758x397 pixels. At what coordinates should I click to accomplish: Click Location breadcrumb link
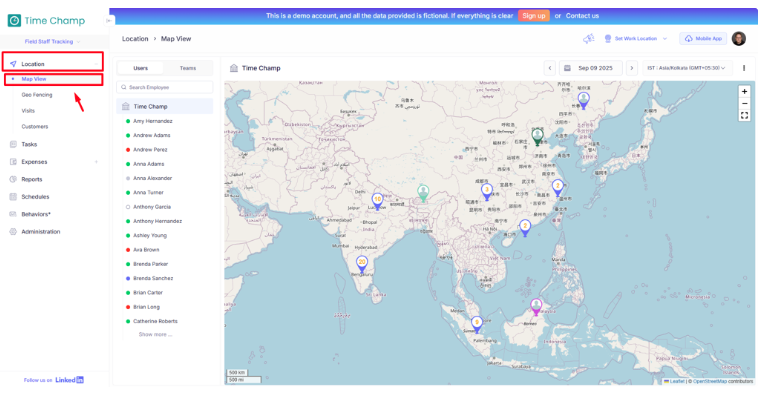click(x=135, y=39)
